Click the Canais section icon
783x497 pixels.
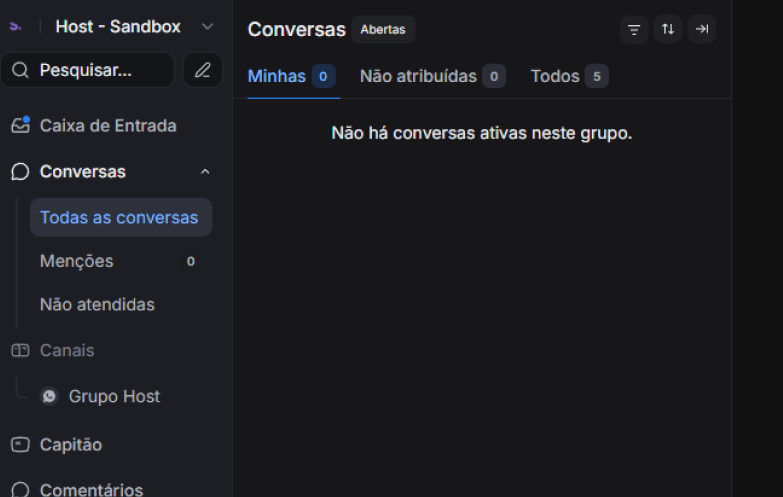(x=20, y=351)
